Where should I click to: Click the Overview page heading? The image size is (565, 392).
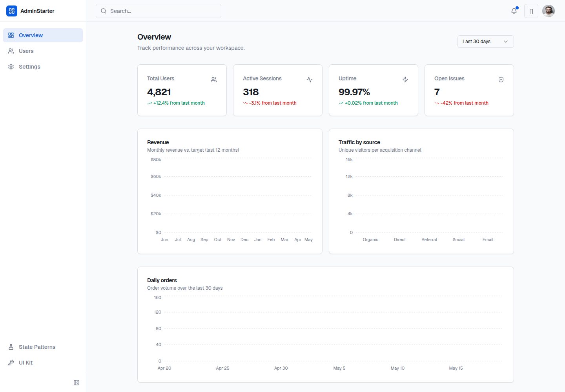154,37
